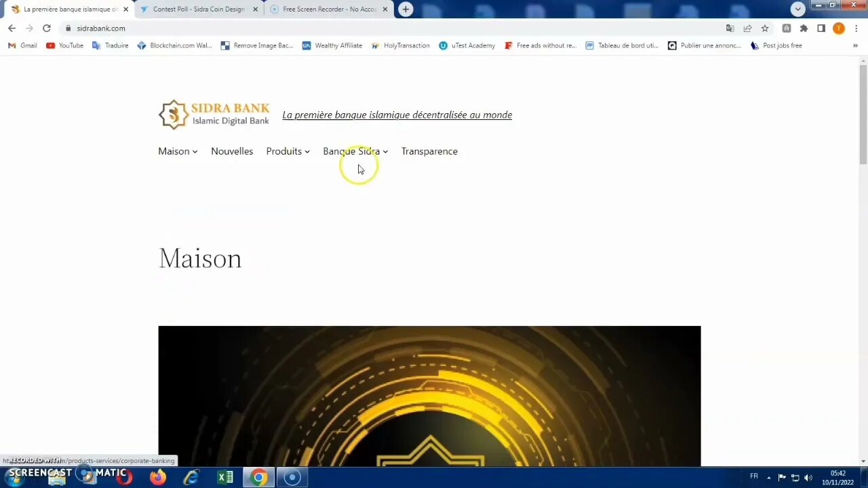Reload the sidrabank.com page
868x488 pixels.
click(x=46, y=28)
